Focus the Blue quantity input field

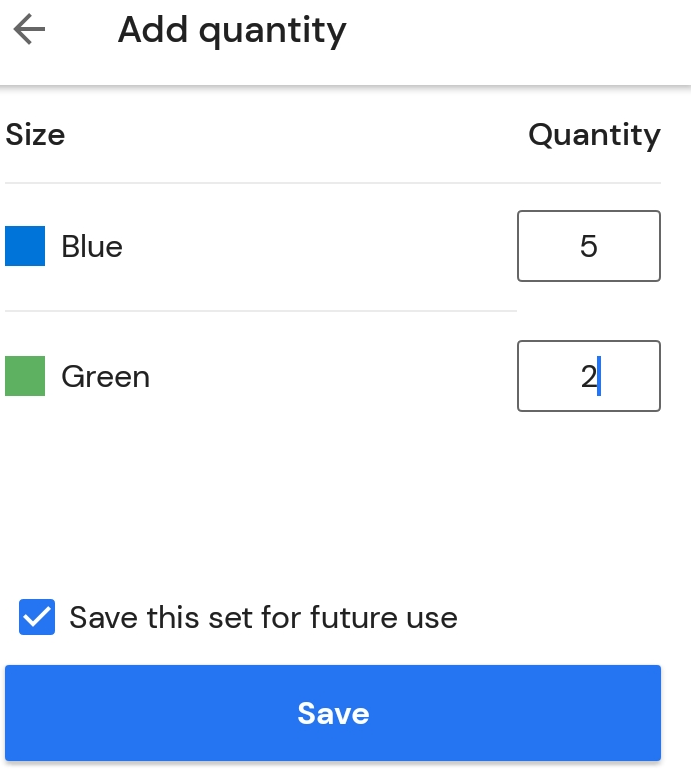588,246
